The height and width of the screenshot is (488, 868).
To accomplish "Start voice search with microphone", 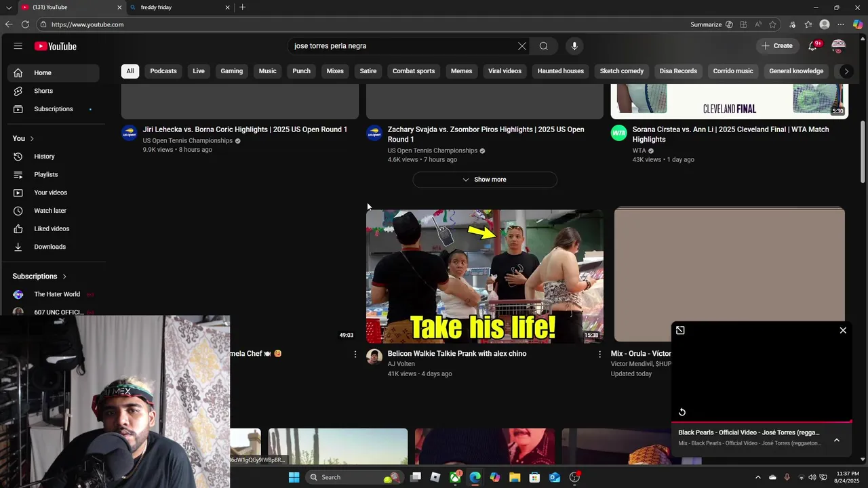I will [574, 46].
